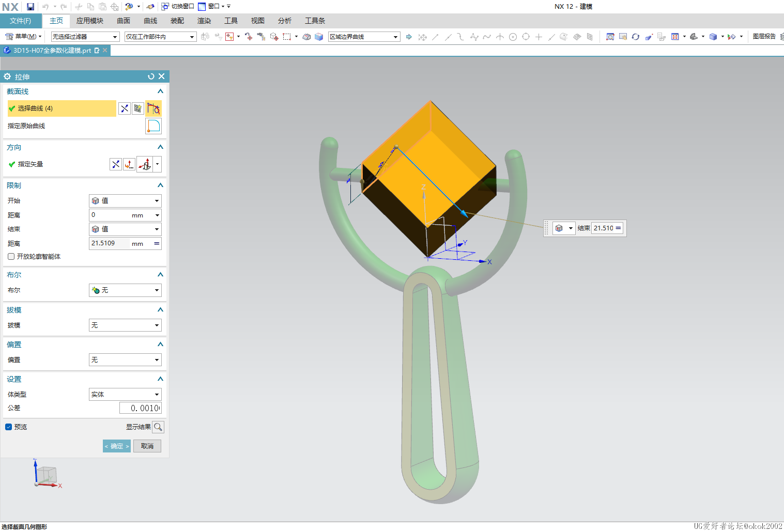Click the shaded rendering style cube icon
784x532 pixels.
point(713,37)
